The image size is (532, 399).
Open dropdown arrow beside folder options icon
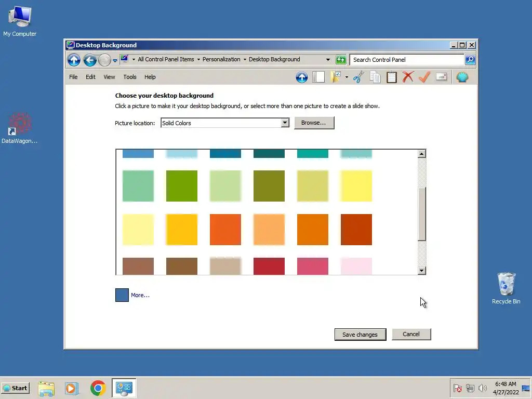[347, 77]
